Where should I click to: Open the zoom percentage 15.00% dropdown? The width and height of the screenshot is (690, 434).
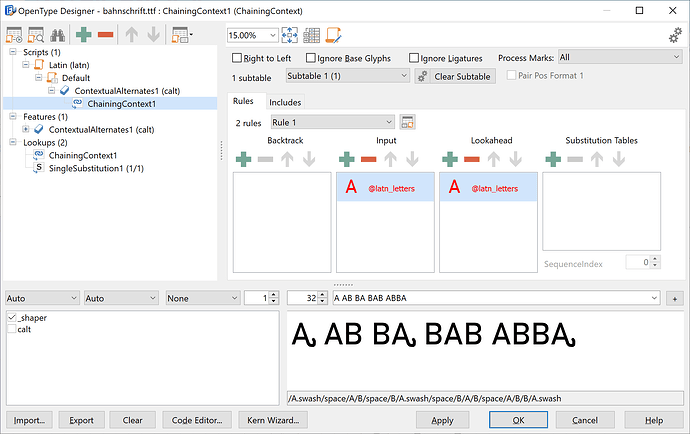[x=273, y=35]
